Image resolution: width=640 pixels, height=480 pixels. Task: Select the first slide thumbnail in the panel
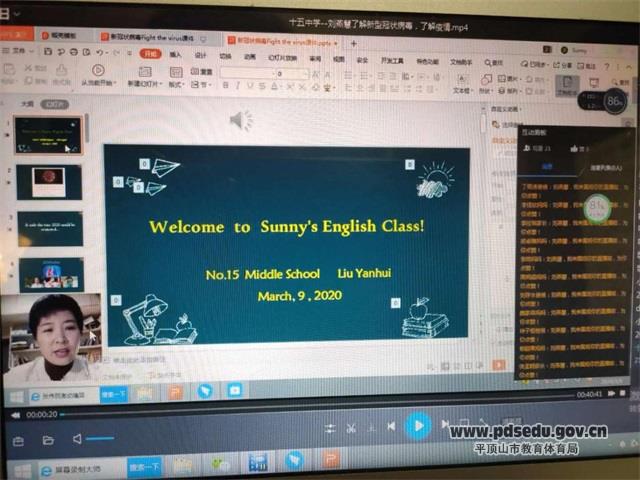[48, 135]
